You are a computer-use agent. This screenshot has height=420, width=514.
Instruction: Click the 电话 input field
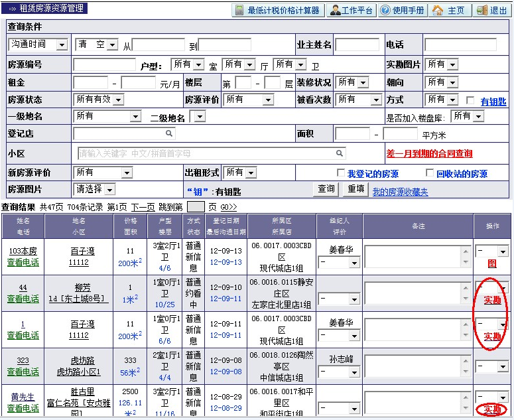point(460,44)
